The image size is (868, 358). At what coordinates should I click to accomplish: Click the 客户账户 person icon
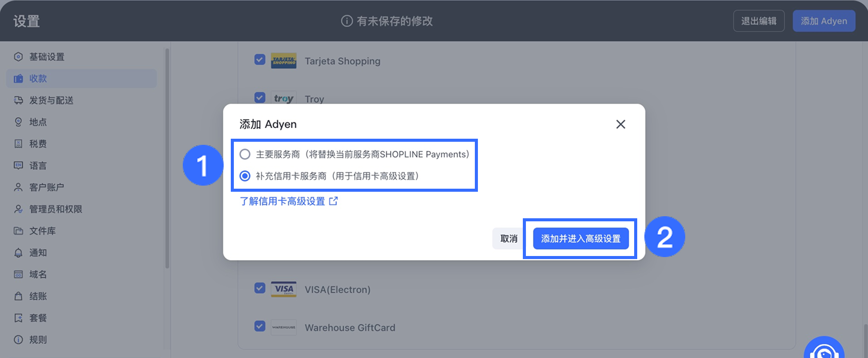[18, 187]
